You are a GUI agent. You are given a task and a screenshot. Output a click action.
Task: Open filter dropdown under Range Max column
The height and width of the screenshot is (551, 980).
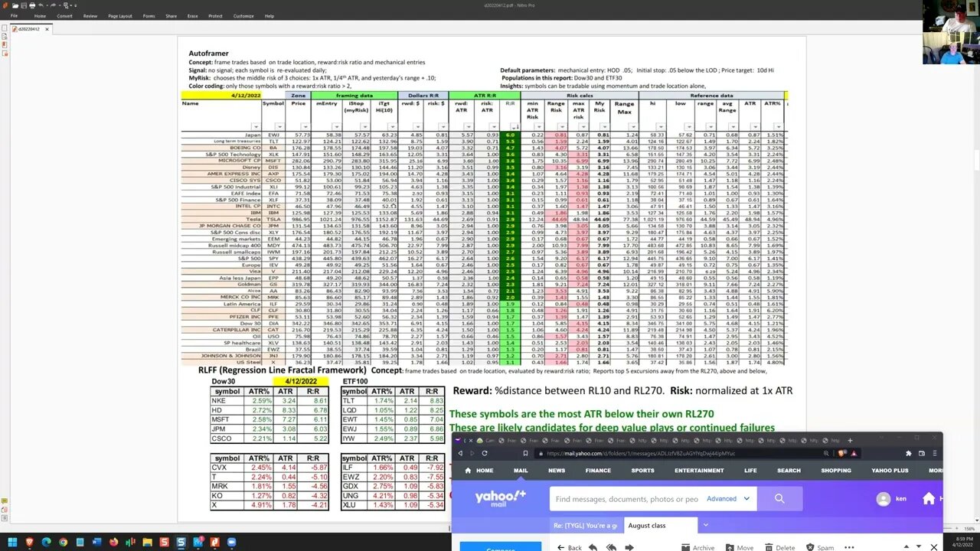click(x=633, y=126)
